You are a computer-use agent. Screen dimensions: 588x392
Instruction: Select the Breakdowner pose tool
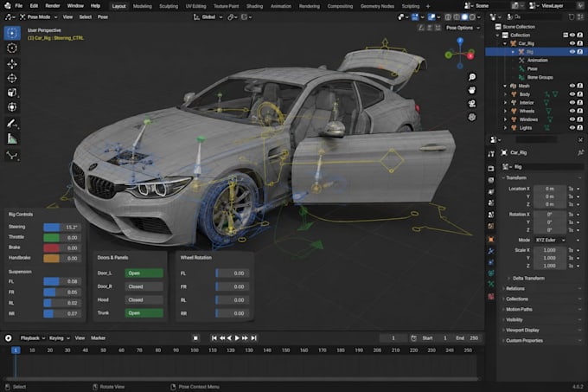(x=12, y=155)
